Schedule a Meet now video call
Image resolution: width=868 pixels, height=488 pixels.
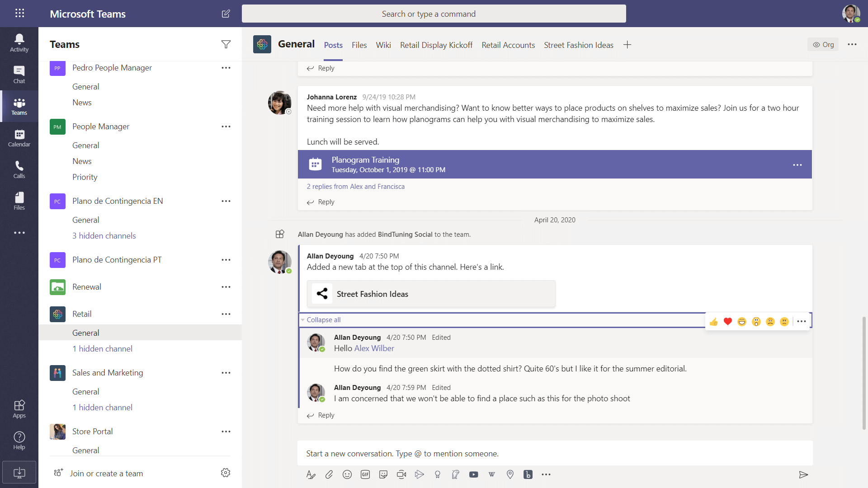point(401,474)
